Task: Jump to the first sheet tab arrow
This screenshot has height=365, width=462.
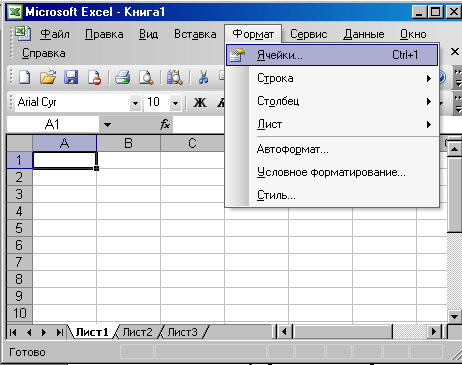Action: [13, 332]
